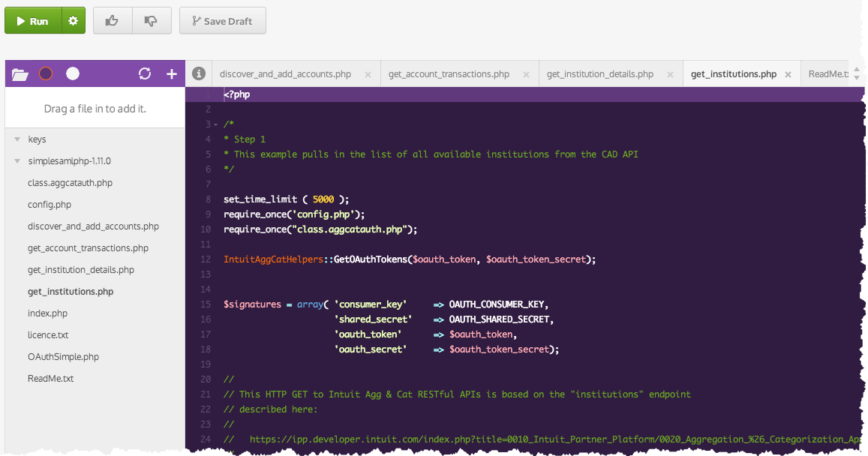The width and height of the screenshot is (868, 456).
Task: Close the get_institution_details.php tab
Action: tap(670, 75)
